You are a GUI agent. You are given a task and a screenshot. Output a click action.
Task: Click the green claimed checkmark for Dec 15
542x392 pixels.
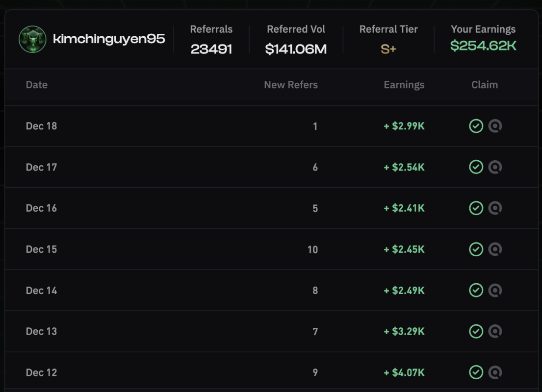pyautogui.click(x=476, y=249)
